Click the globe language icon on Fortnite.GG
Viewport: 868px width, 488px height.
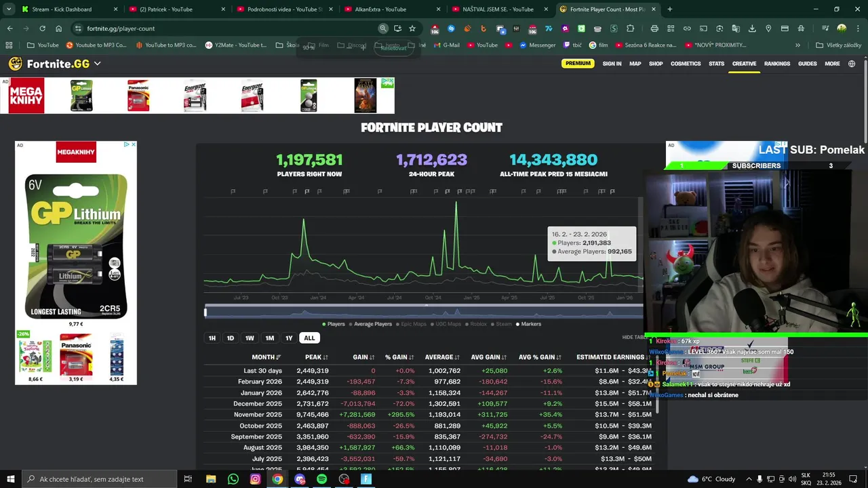(852, 64)
